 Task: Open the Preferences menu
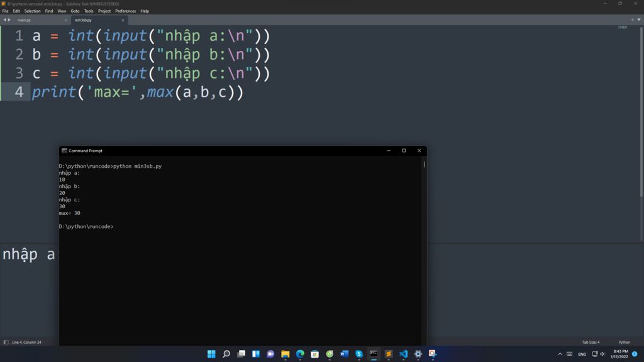[x=126, y=11]
